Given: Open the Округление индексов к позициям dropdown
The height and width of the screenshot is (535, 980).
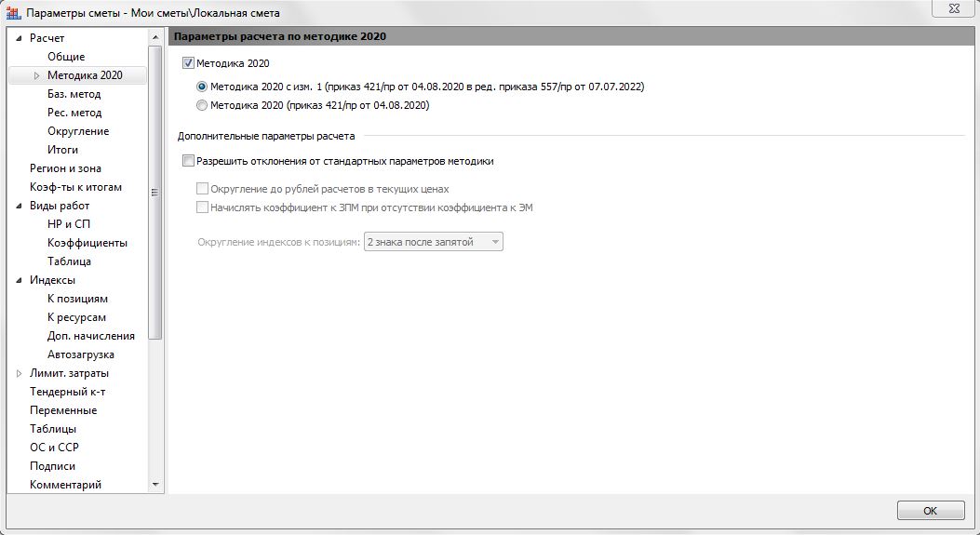Looking at the screenshot, I should [x=433, y=242].
